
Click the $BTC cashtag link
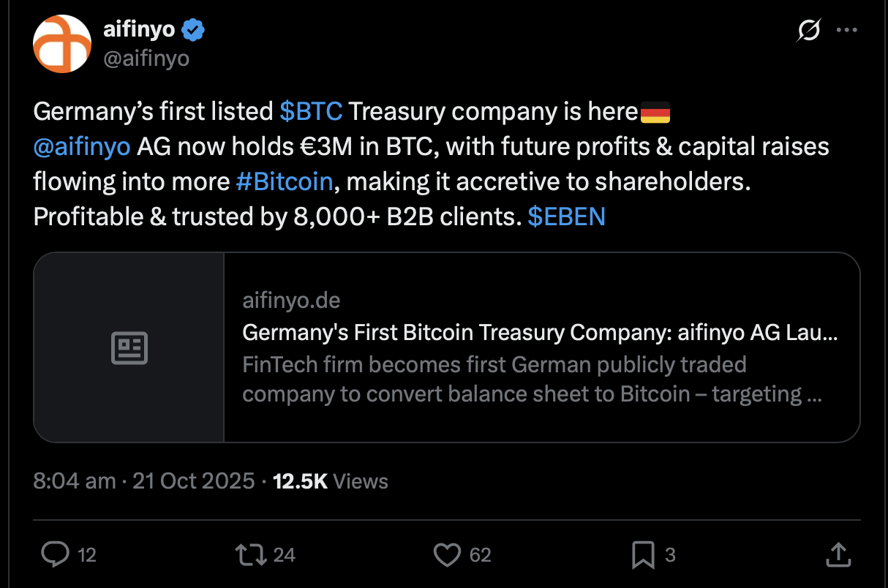[311, 111]
